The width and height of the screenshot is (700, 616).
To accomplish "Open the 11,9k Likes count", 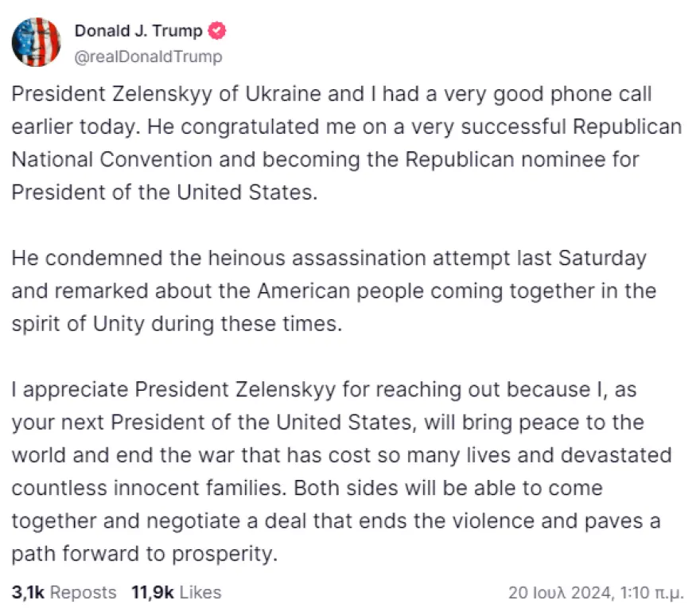I will click(x=177, y=592).
